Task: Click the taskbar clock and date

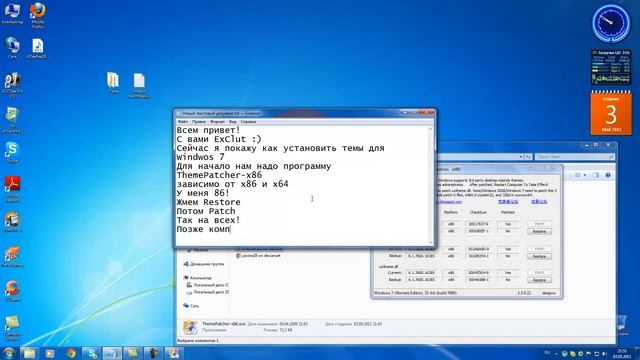Action: (622, 353)
